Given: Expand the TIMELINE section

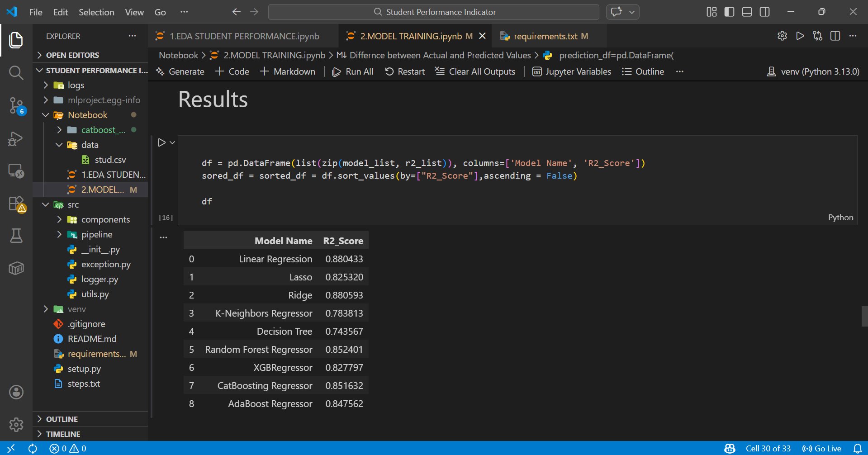Looking at the screenshot, I should tap(63, 434).
